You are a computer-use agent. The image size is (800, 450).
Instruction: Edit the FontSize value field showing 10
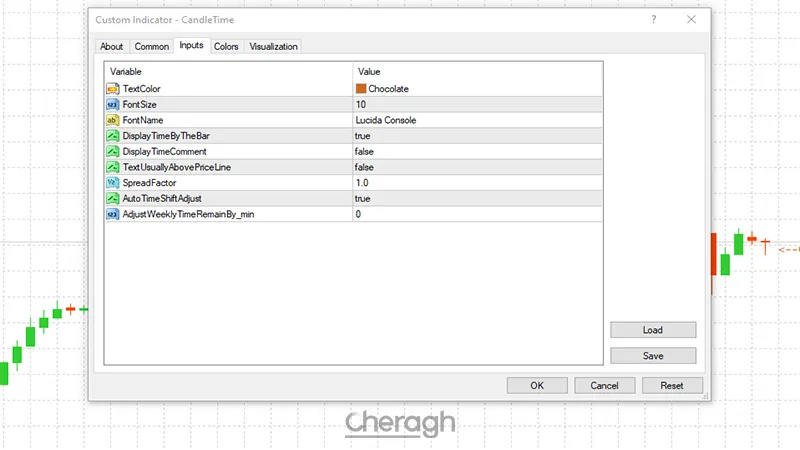pos(475,104)
